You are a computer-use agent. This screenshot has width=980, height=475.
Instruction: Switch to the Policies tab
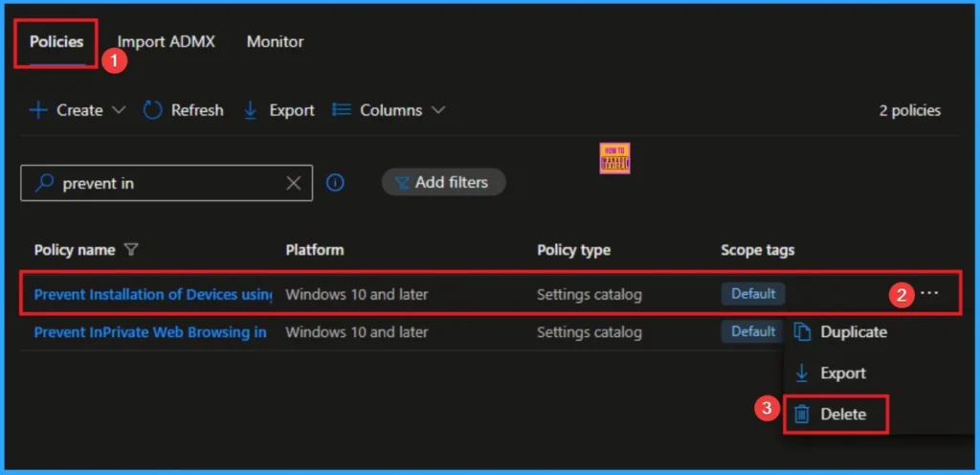56,42
